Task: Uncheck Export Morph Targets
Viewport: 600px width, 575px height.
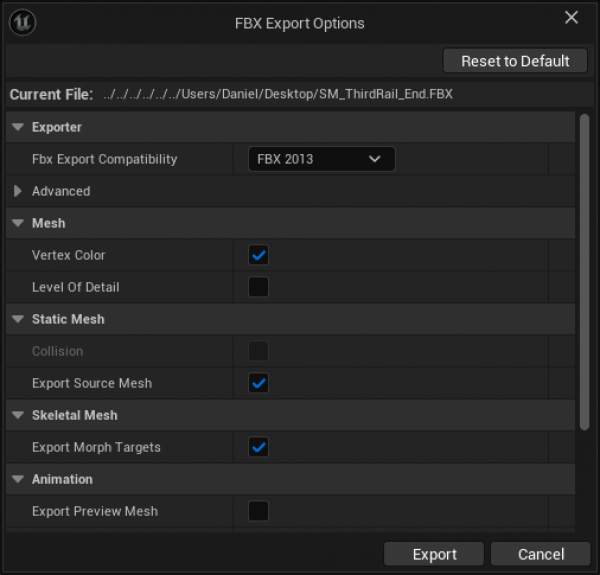Action: tap(259, 447)
